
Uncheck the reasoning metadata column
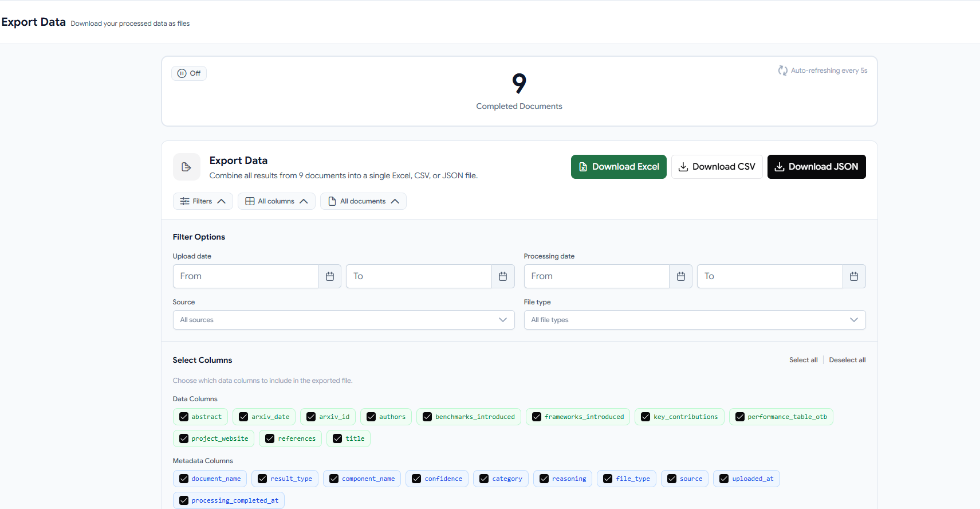[544, 479]
